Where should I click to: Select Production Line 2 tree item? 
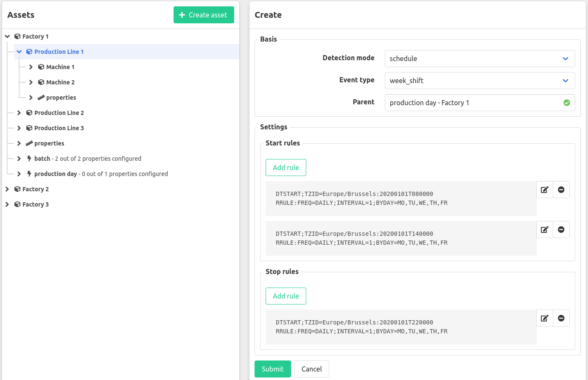point(59,113)
